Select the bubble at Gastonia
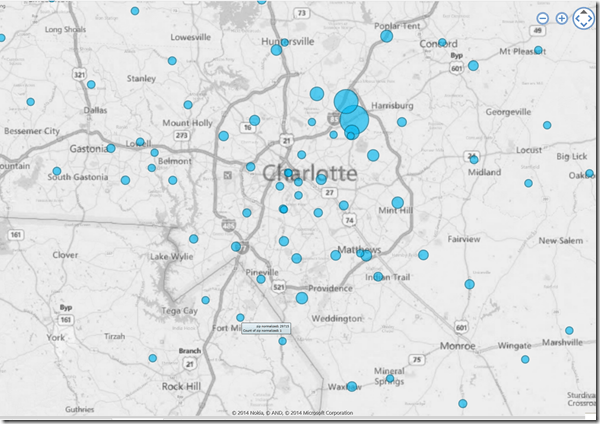This screenshot has width=600, height=424. tap(111, 148)
